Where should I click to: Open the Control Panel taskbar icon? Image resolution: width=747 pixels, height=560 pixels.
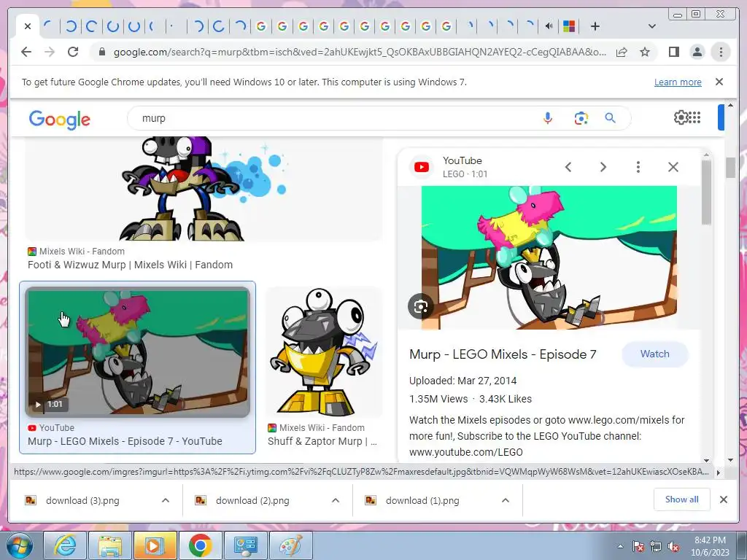tap(245, 545)
